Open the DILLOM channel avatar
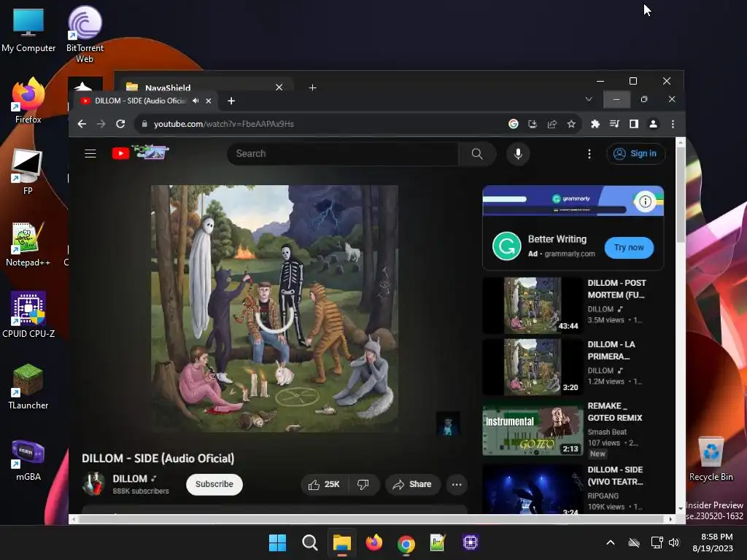Viewport: 747px width, 560px height. point(93,484)
